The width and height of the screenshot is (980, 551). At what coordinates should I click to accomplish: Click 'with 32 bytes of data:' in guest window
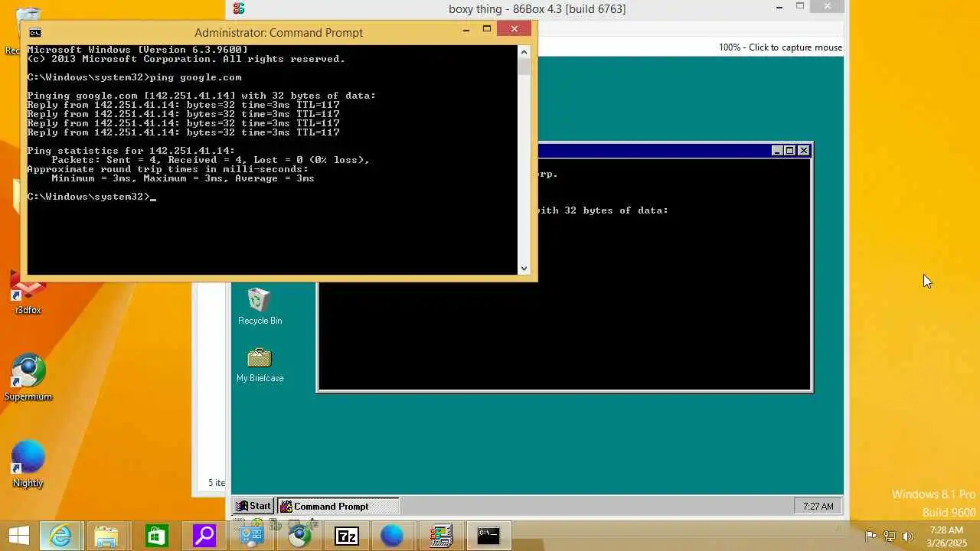pyautogui.click(x=603, y=210)
